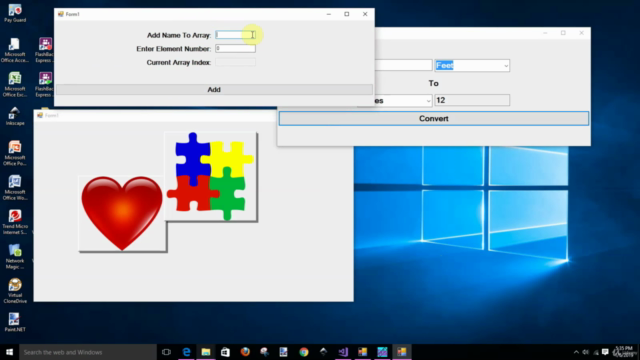Open the Network Magic desktop shortcut
This screenshot has width=640, height=360.
point(15,256)
